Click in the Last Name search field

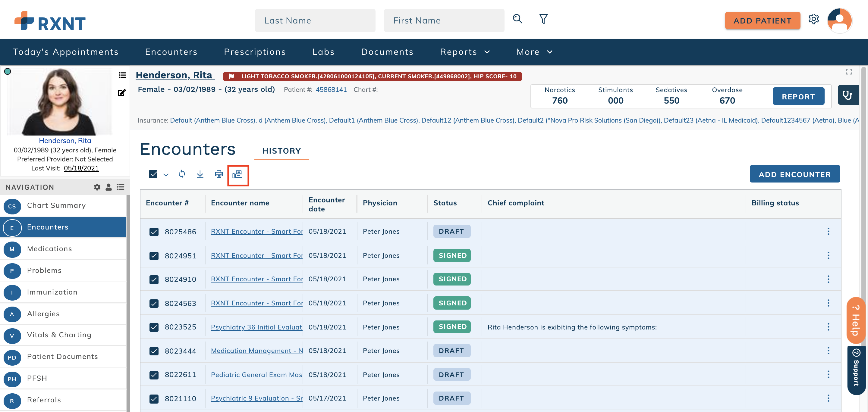click(315, 20)
